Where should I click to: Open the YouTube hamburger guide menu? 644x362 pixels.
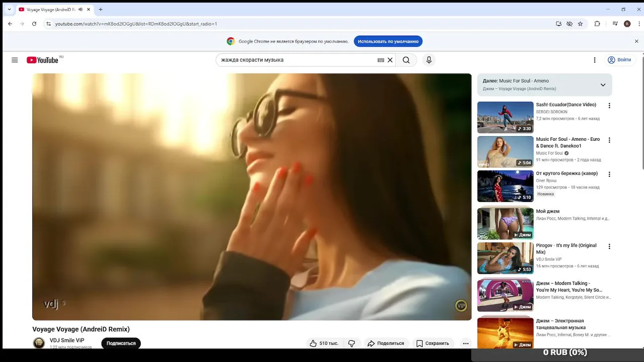tap(15, 60)
